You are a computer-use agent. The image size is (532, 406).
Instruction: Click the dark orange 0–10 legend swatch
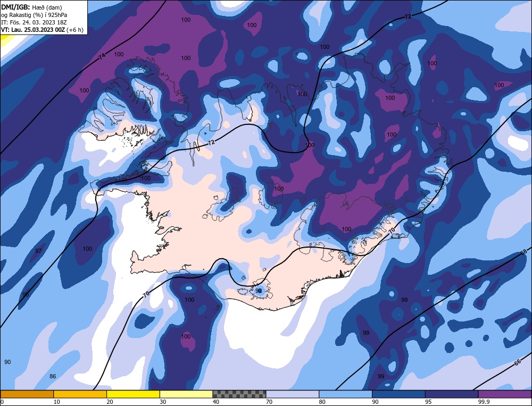click(27, 394)
